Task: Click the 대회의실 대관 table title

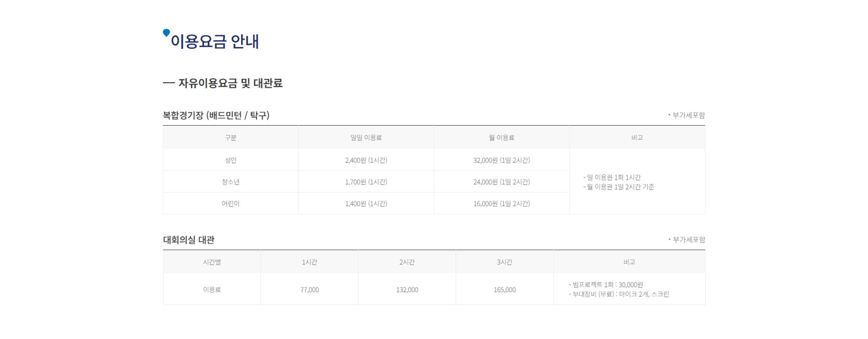Action: (x=189, y=240)
